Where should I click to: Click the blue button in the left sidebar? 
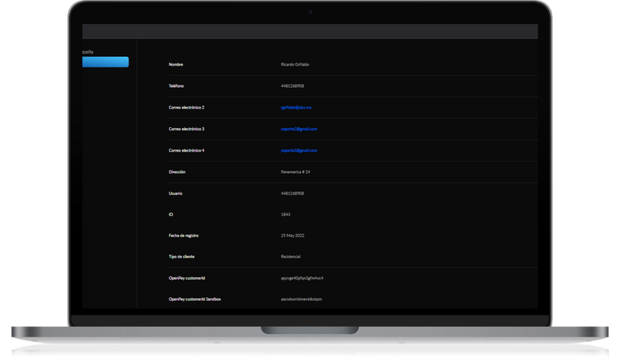tap(105, 62)
